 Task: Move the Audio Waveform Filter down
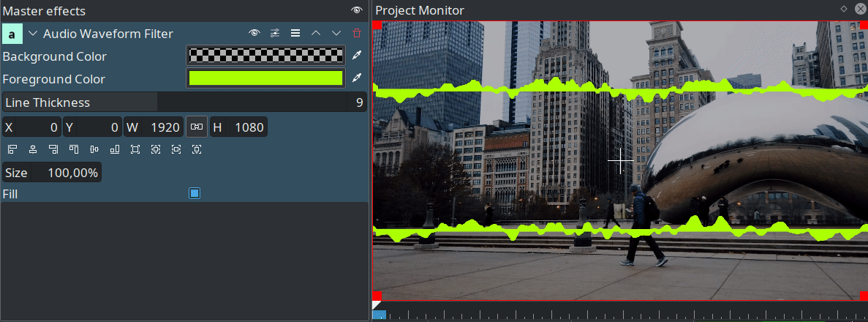click(x=336, y=33)
